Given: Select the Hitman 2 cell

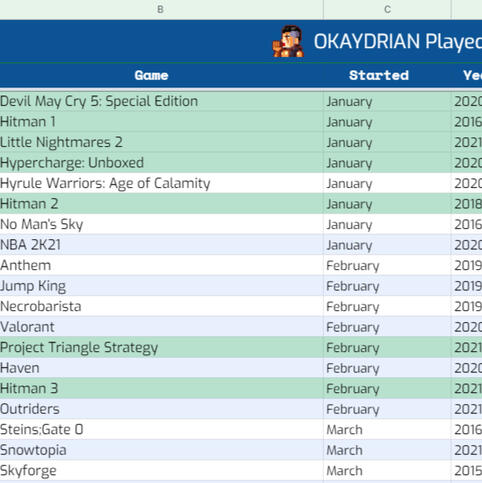Looking at the screenshot, I should pyautogui.click(x=161, y=204).
